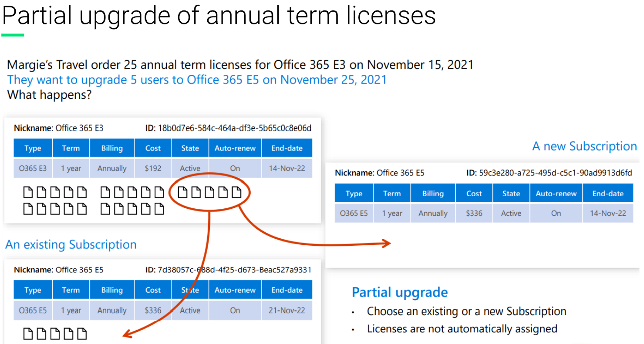Select the 'O365 E3' type cell
The image size is (644, 344).
[33, 168]
